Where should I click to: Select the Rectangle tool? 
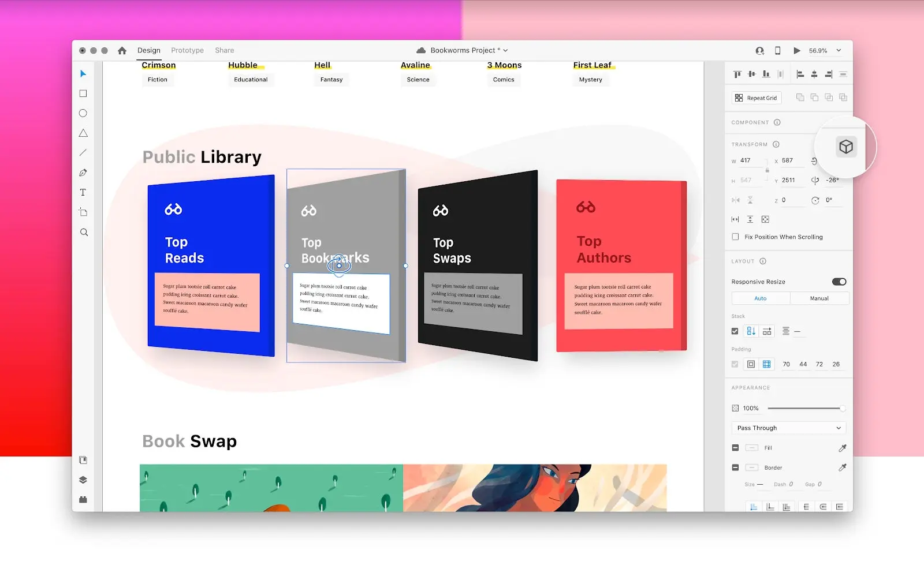[83, 93]
